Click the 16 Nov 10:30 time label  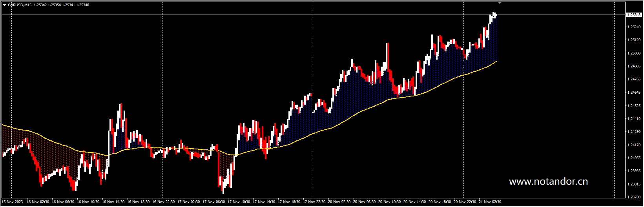88,202
